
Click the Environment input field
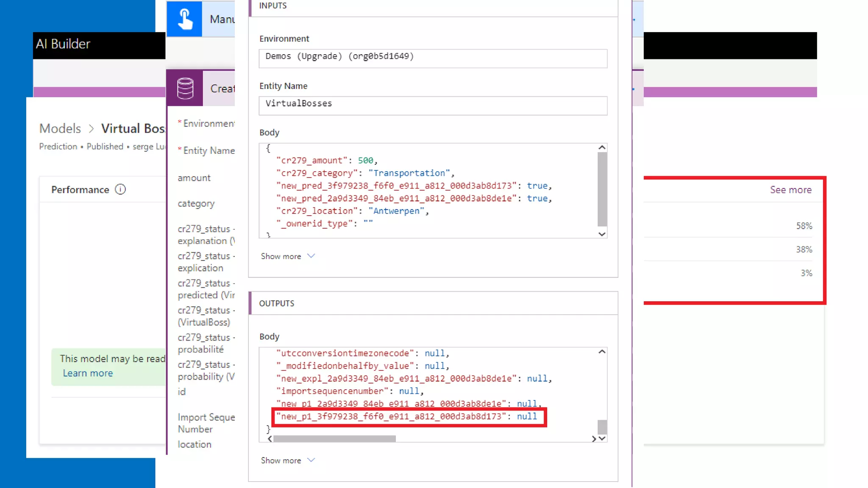point(433,58)
